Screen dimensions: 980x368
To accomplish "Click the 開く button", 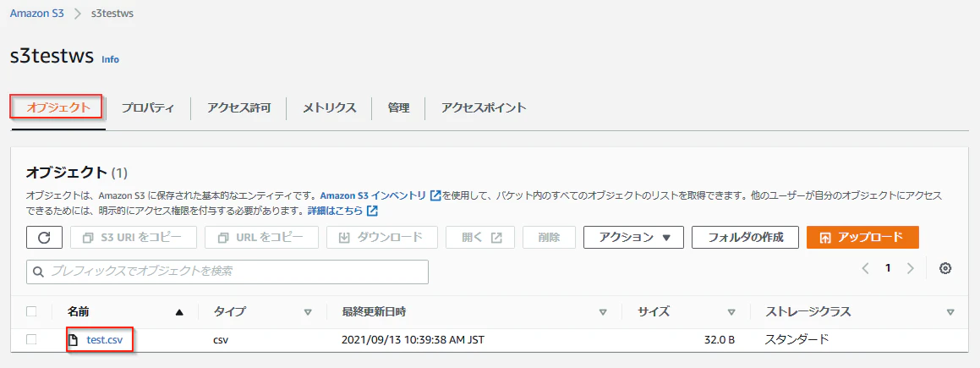I will (x=480, y=238).
